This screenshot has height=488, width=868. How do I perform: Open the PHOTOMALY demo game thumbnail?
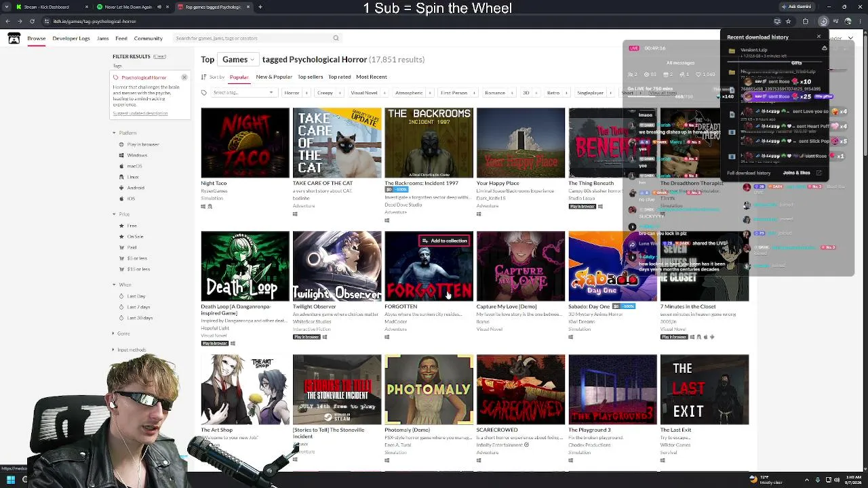click(429, 390)
